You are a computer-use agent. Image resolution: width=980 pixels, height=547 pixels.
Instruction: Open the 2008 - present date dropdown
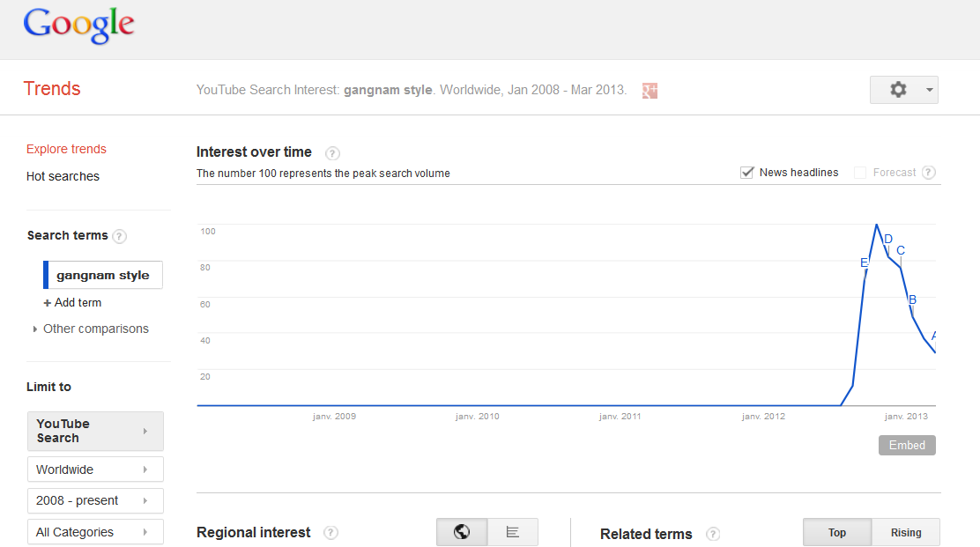pyautogui.click(x=96, y=501)
